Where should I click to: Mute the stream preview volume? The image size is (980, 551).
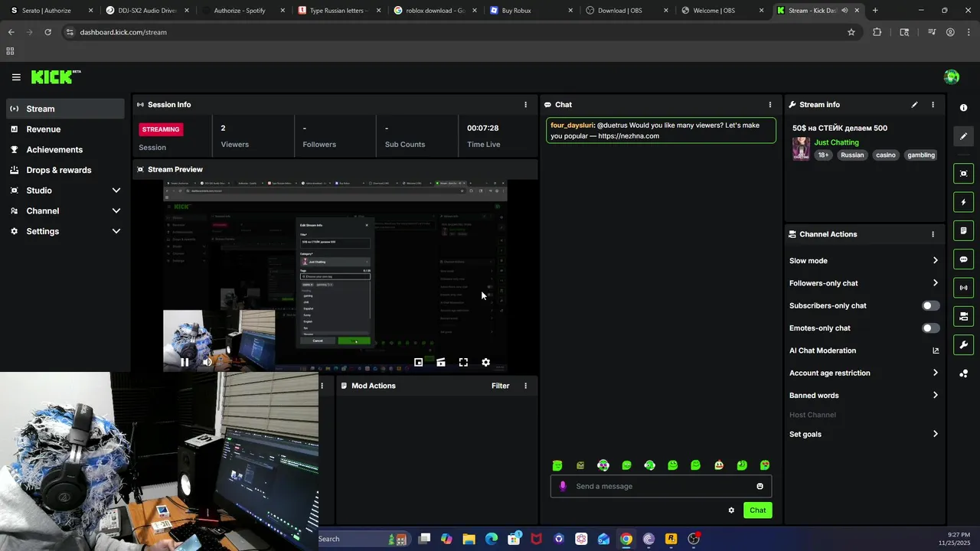(x=207, y=363)
